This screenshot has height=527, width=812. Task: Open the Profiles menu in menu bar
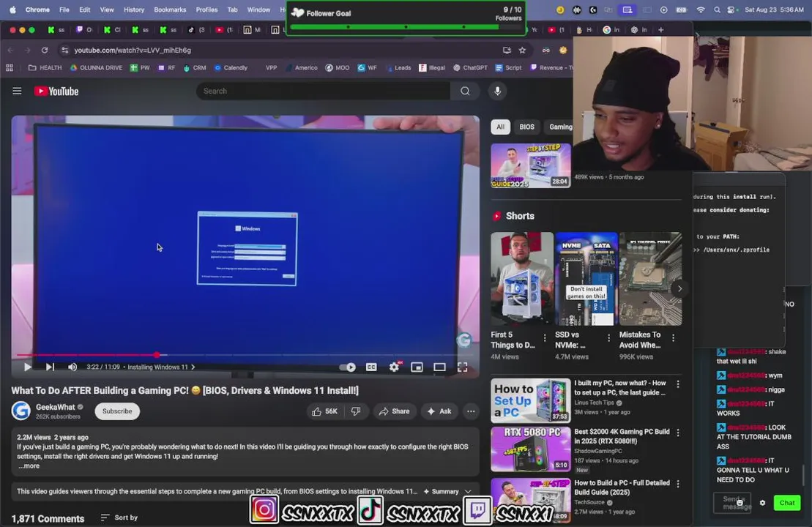tap(206, 10)
